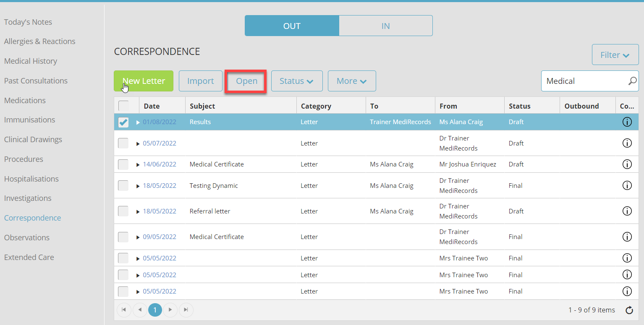Check the 09/05/2022 Medical Certificate checkbox
Image resolution: width=644 pixels, height=325 pixels.
[x=123, y=237]
